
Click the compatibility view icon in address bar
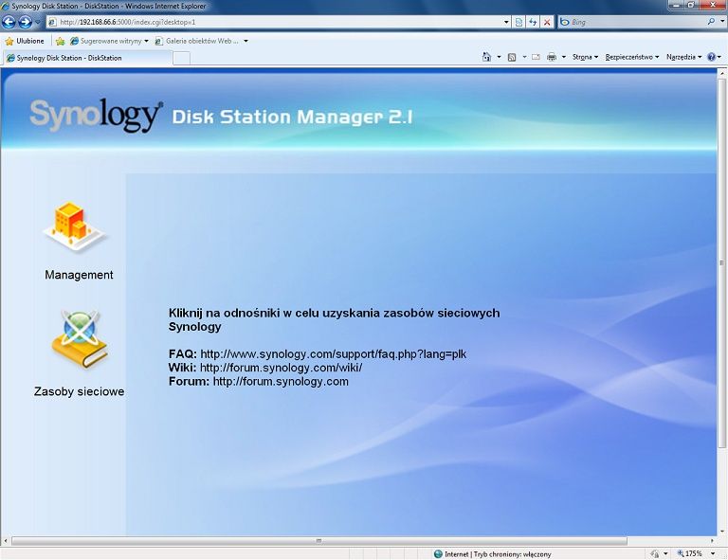click(519, 22)
